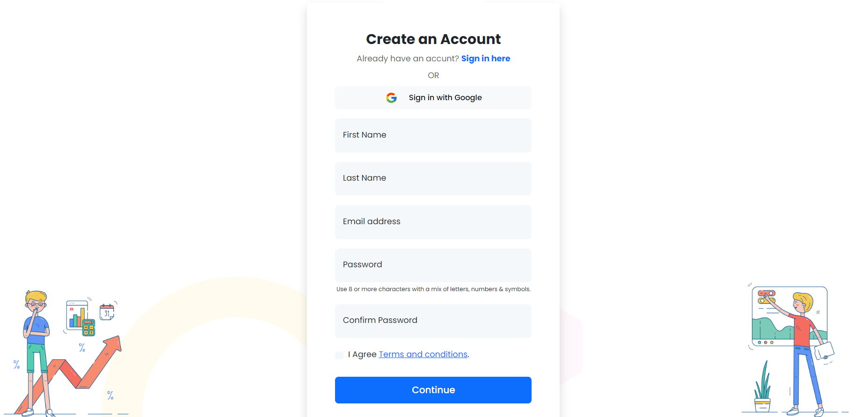
Task: Click the Continue button
Action: pyautogui.click(x=433, y=389)
